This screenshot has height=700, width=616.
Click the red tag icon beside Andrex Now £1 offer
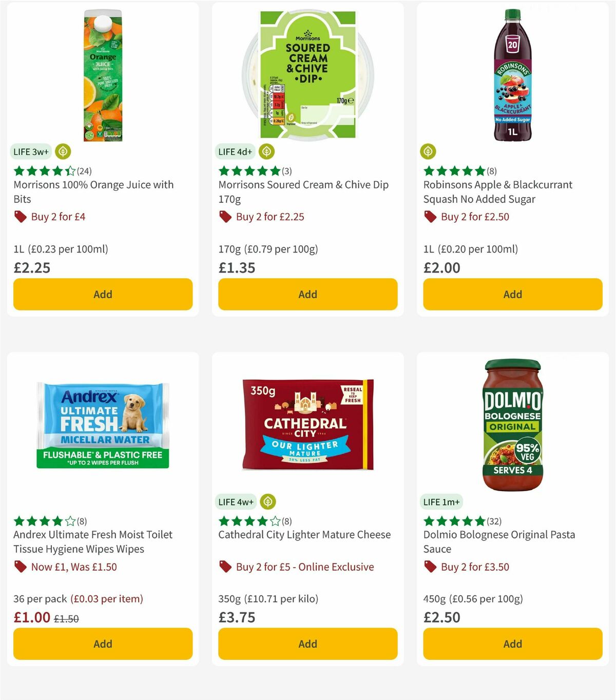click(20, 567)
